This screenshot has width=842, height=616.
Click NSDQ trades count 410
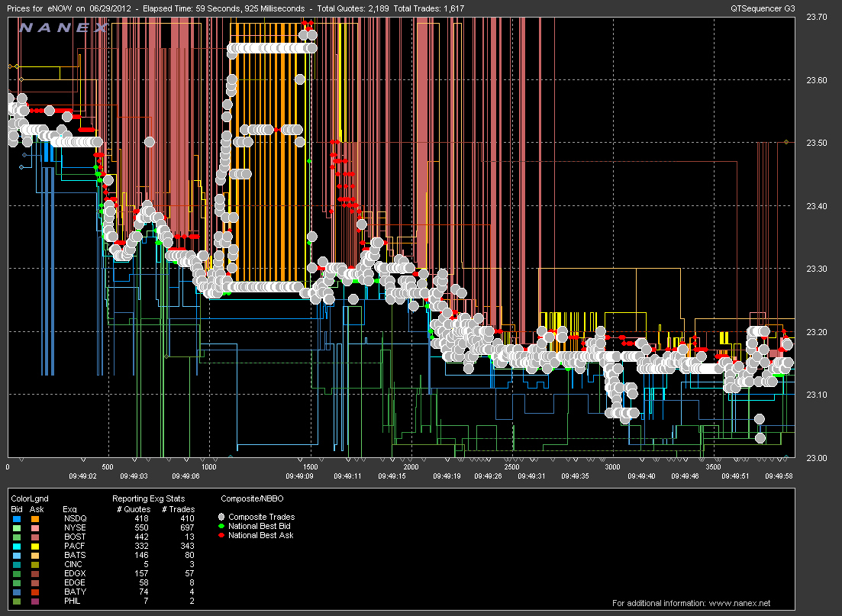pos(188,519)
